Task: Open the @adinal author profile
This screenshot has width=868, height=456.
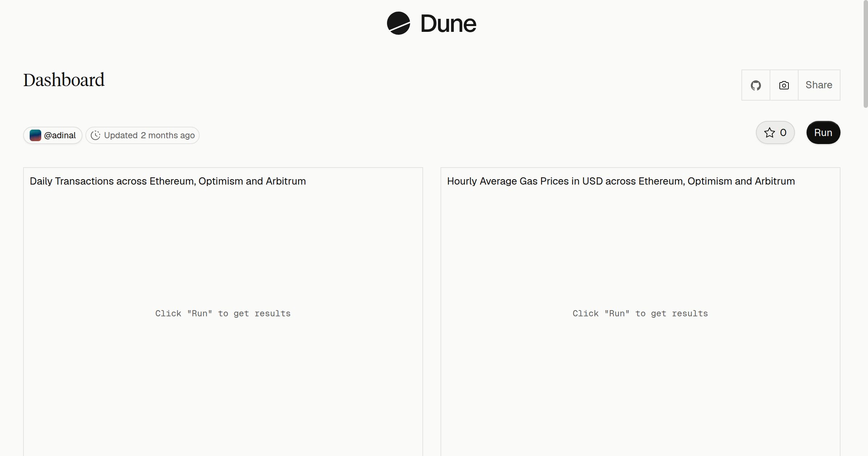Action: 53,135
